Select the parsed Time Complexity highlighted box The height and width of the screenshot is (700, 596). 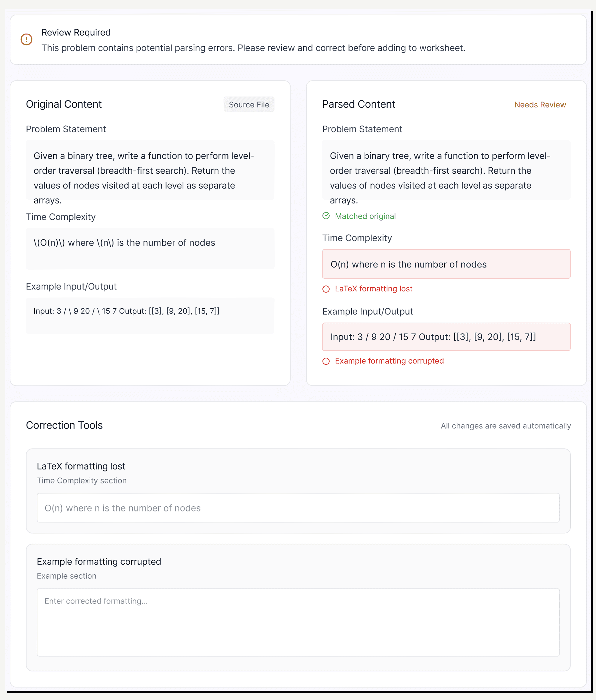[446, 264]
